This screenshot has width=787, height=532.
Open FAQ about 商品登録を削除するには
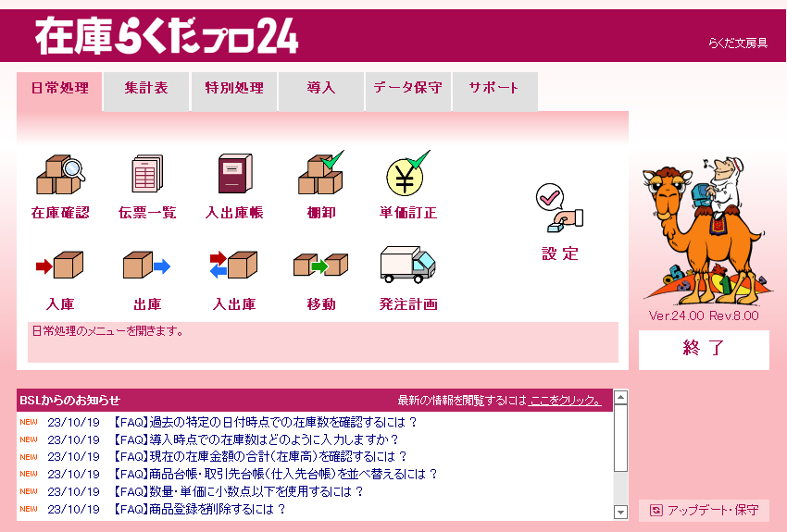[198, 509]
